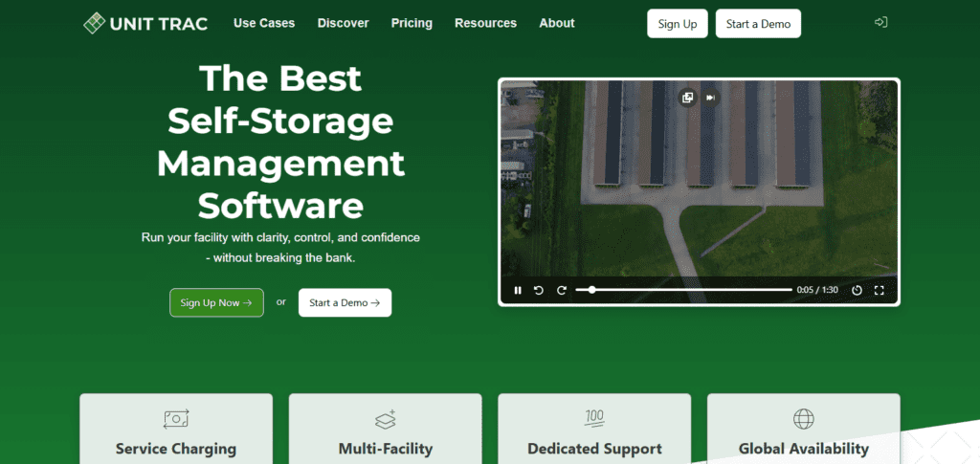The image size is (980, 464).
Task: Click the aerial facility video frame
Action: (699, 191)
